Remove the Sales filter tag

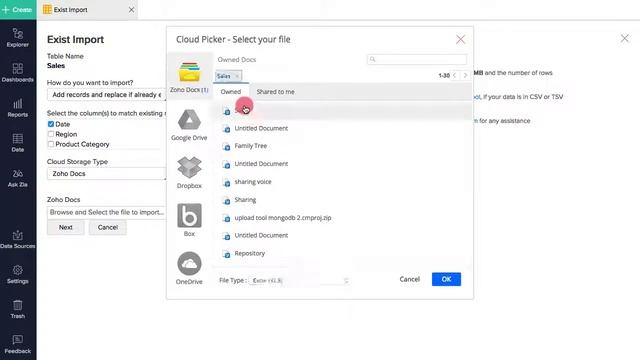pyautogui.click(x=237, y=76)
